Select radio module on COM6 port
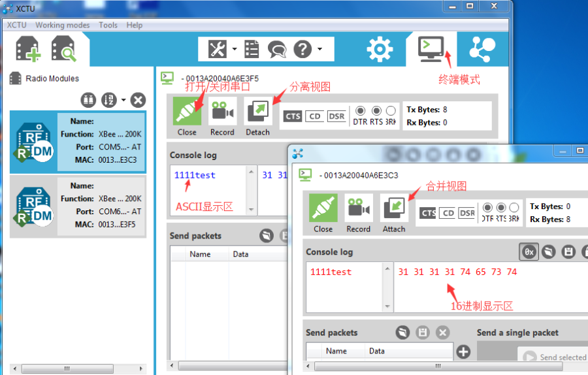Viewport: 588px width, 375px height. [x=78, y=207]
